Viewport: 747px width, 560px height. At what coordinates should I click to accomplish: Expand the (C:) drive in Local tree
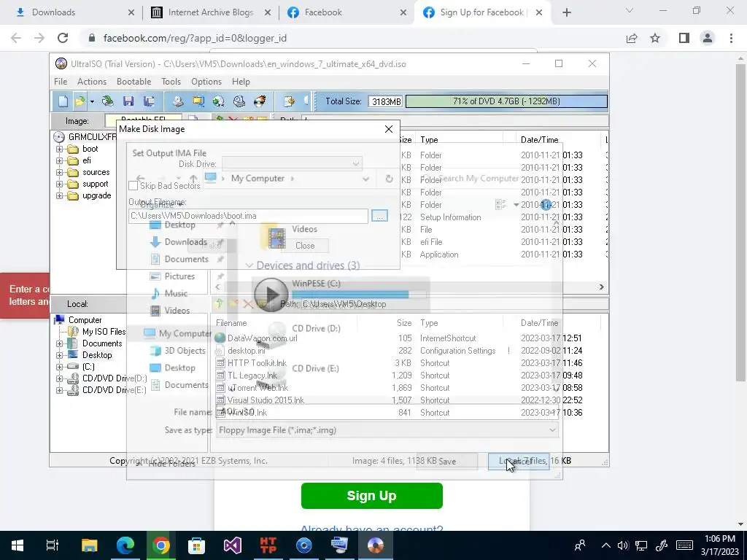click(60, 367)
